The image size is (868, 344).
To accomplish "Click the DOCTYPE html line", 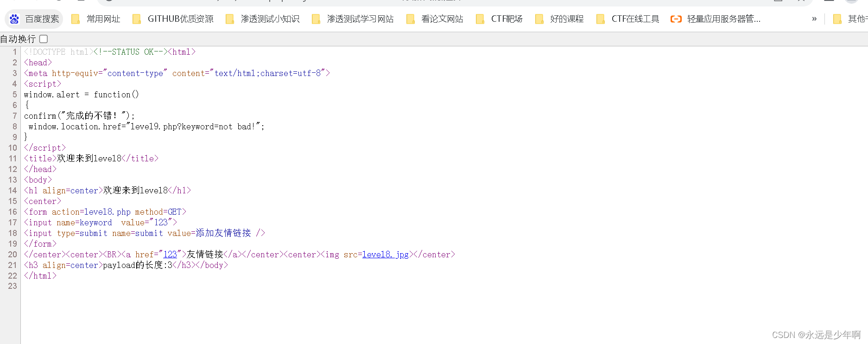I will click(x=110, y=52).
